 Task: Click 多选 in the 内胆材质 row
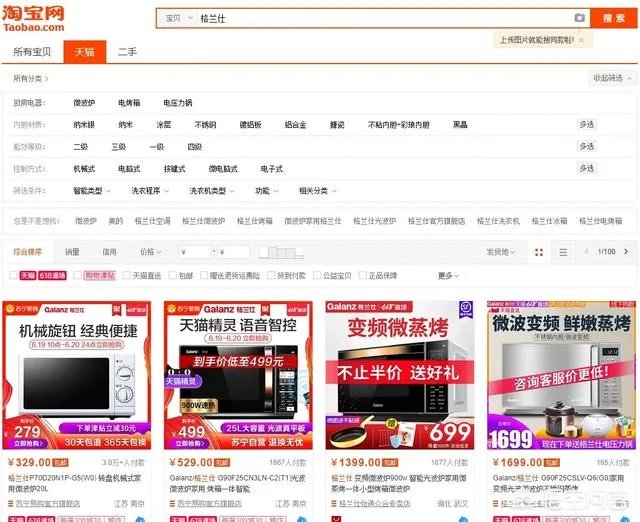(587, 124)
